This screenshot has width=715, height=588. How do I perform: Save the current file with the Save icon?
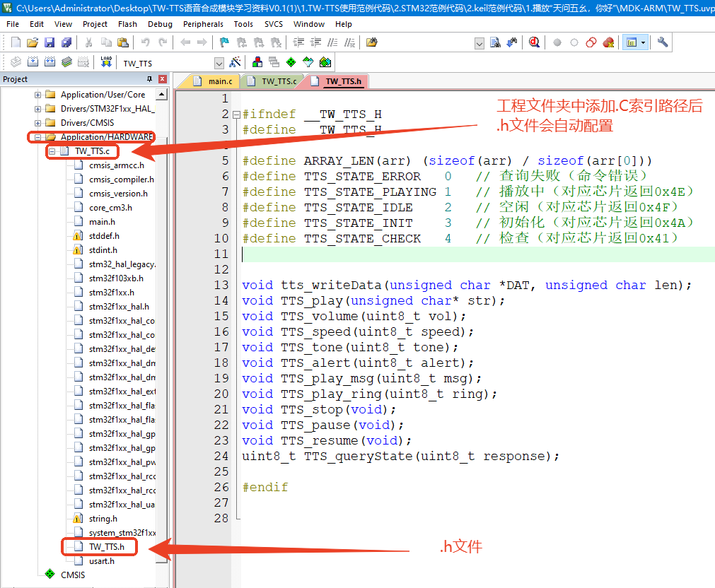tap(50, 42)
